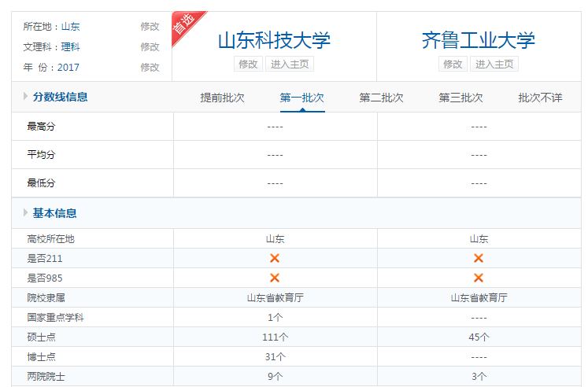This screenshot has height=387, width=588.
Task: Select the 第一批次 tab
Action: click(302, 98)
